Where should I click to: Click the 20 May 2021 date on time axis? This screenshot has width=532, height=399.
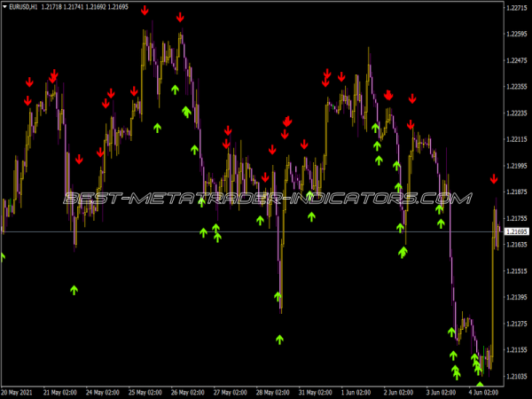click(20, 391)
